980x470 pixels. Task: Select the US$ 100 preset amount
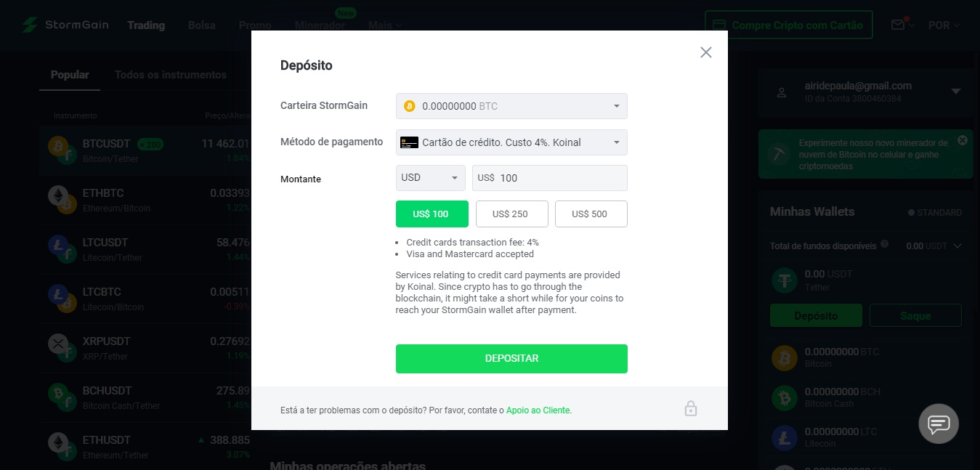point(432,214)
